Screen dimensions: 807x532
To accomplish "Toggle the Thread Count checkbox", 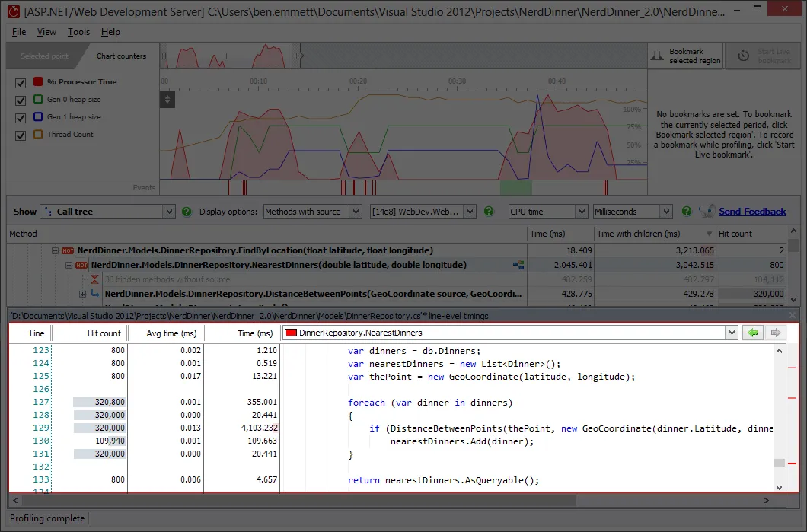I will click(x=21, y=135).
